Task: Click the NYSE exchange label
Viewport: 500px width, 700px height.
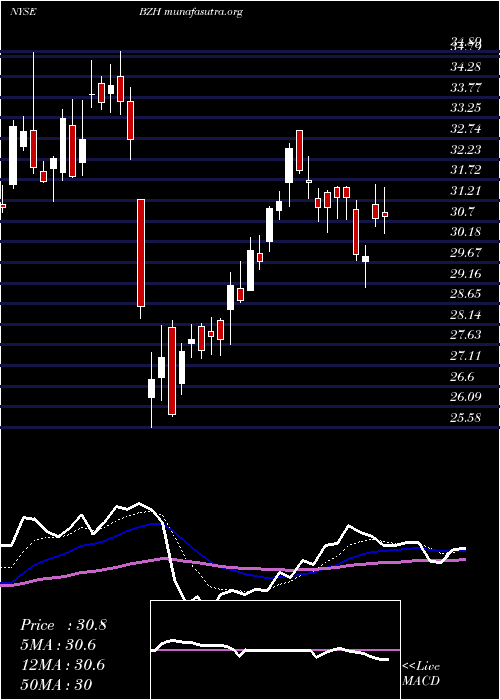Action: tap(23, 12)
